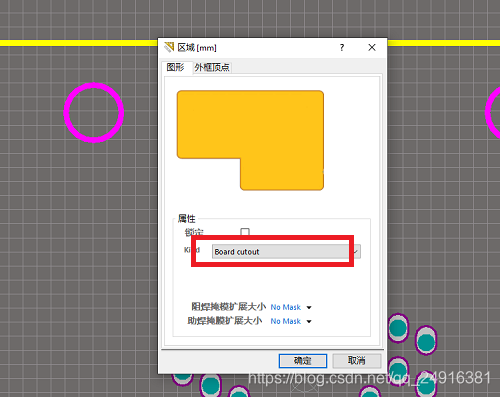Click the help question mark in dialog title
This screenshot has height=397, width=500.
pyautogui.click(x=342, y=48)
